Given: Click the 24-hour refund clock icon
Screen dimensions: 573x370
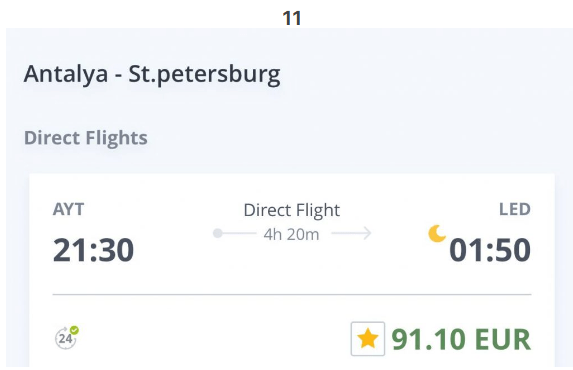Looking at the screenshot, I should pos(66,338).
